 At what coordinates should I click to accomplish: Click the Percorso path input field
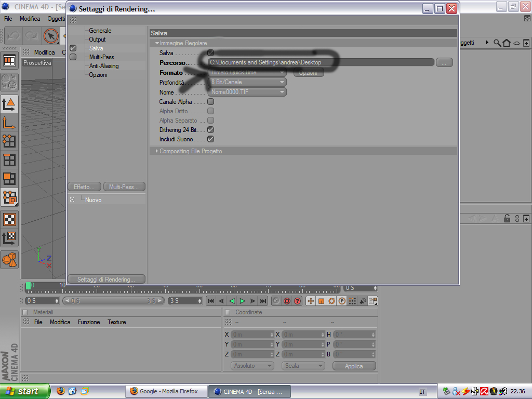[321, 62]
